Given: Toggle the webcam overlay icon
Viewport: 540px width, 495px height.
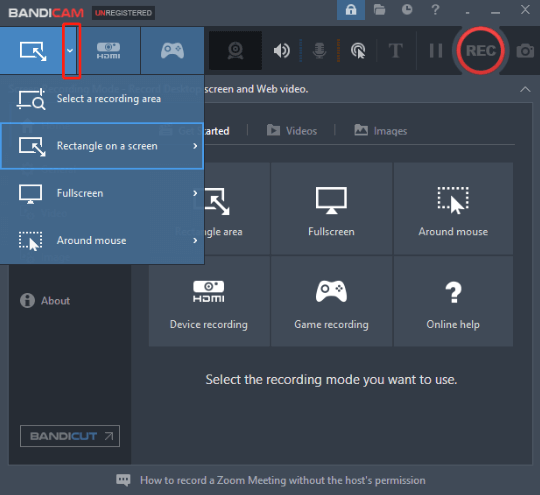Looking at the screenshot, I should [235, 51].
